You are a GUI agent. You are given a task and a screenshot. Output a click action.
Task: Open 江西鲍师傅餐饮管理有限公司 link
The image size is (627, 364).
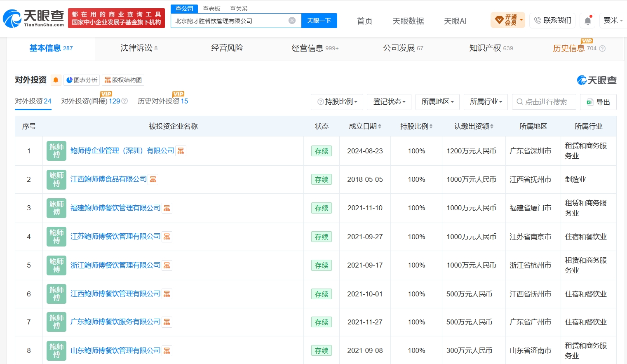[x=115, y=294]
